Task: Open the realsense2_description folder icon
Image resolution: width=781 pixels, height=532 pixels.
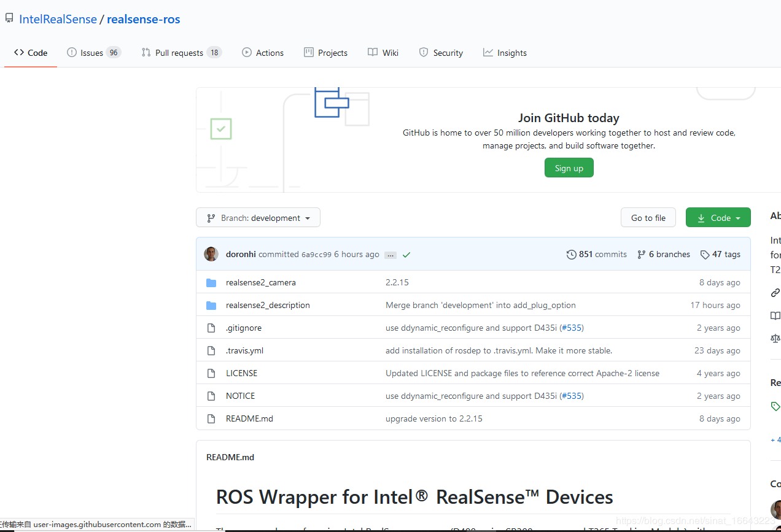Action: 211,305
